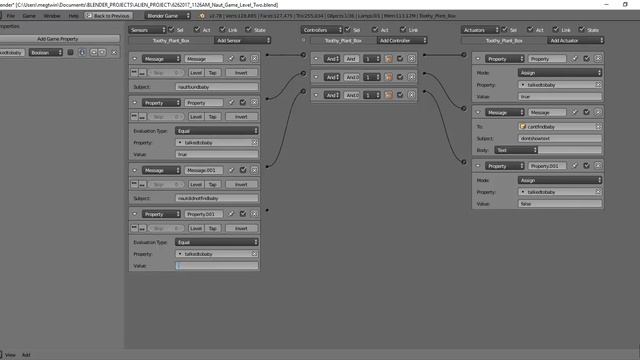The image size is (640, 360).
Task: Open Message actuator Body type dropdown
Action: 516,150
